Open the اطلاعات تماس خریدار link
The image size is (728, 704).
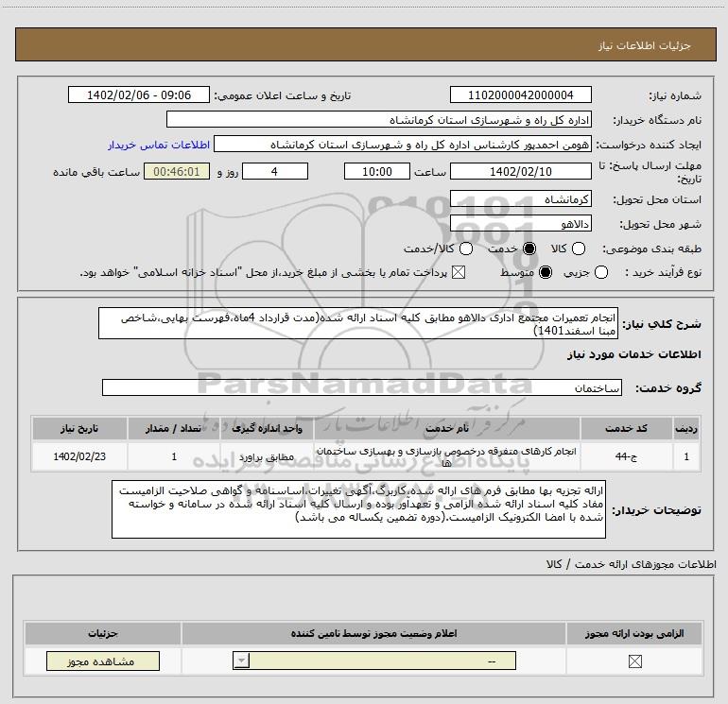click(159, 145)
